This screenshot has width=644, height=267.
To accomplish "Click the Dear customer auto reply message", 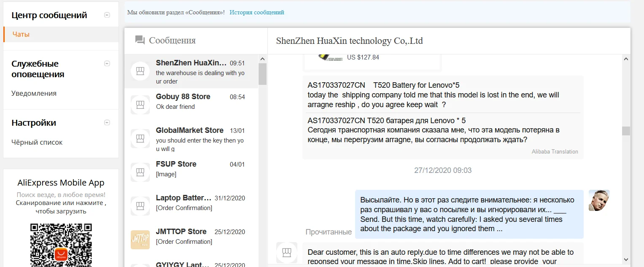I will pos(443,254).
